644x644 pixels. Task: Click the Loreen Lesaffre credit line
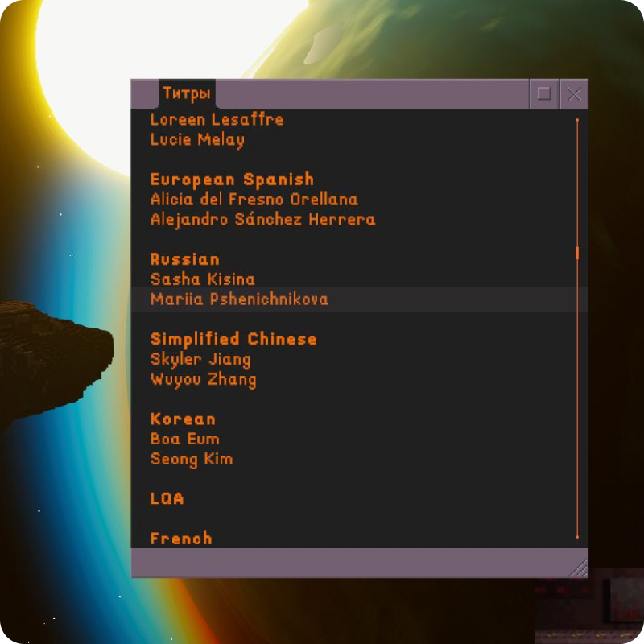(217, 120)
